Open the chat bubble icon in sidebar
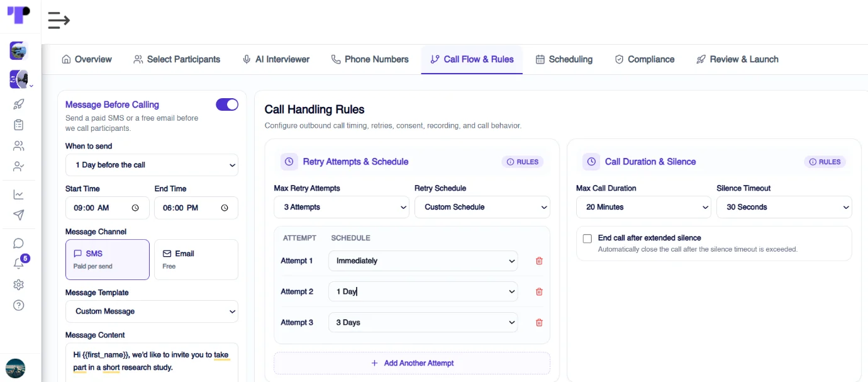Screen dimensions: 868x382 click(x=18, y=244)
